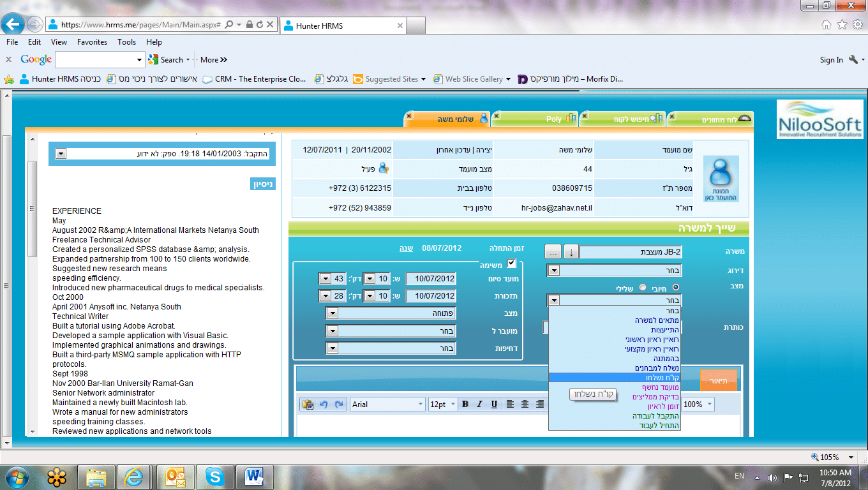Click the Add to Favorites bar star icon
868x490 pixels.
(x=9, y=79)
